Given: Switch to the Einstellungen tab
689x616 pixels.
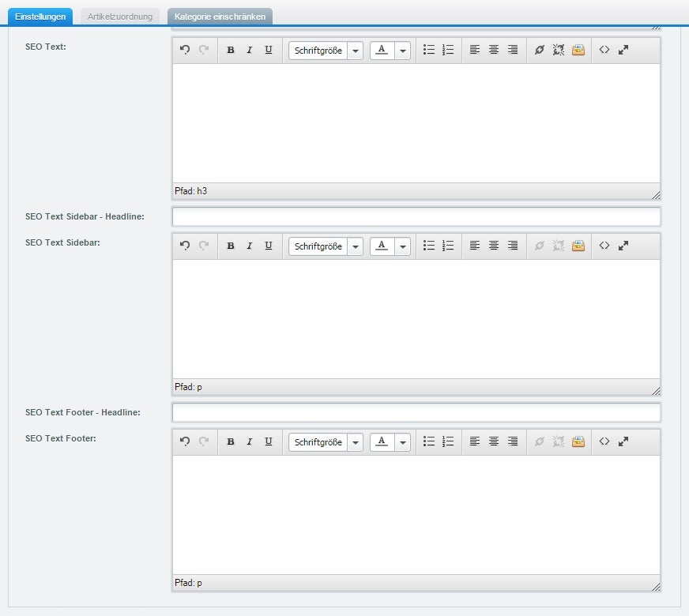Looking at the screenshot, I should click(x=40, y=17).
